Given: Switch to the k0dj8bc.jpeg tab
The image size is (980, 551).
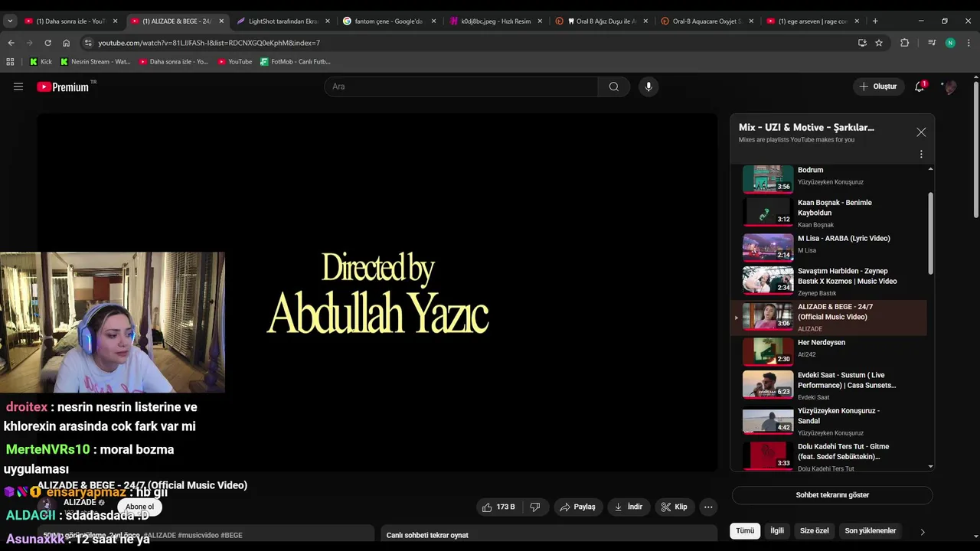Looking at the screenshot, I should [495, 21].
